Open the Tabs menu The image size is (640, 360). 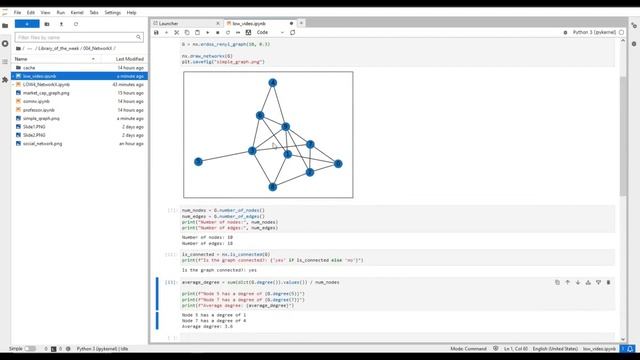pyautogui.click(x=94, y=13)
